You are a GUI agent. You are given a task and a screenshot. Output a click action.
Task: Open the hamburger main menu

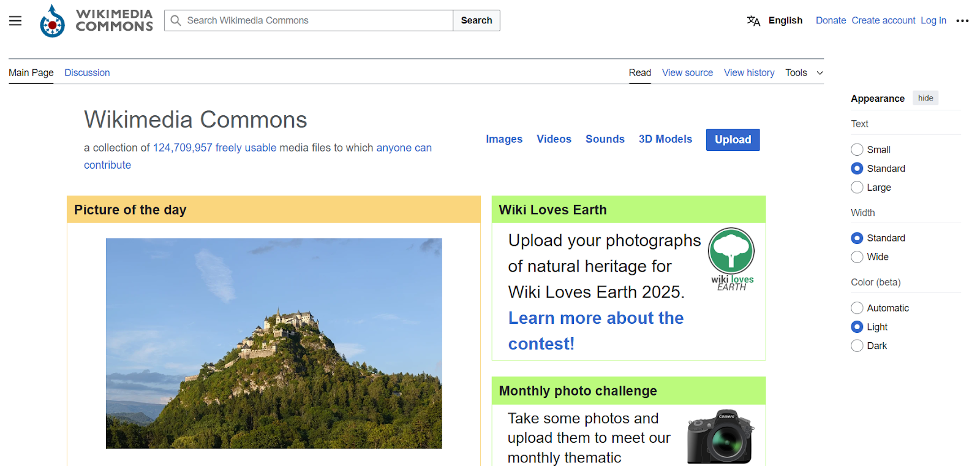click(15, 20)
